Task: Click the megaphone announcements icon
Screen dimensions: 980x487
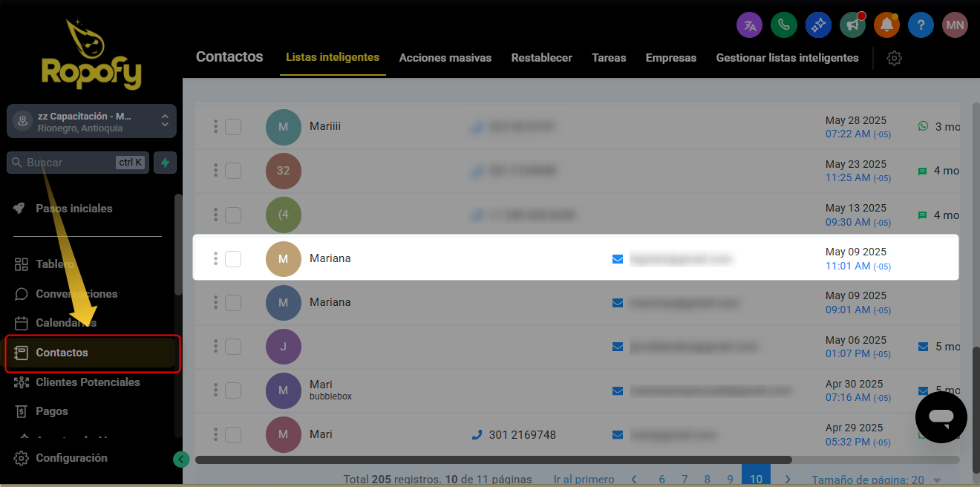Action: tap(852, 25)
